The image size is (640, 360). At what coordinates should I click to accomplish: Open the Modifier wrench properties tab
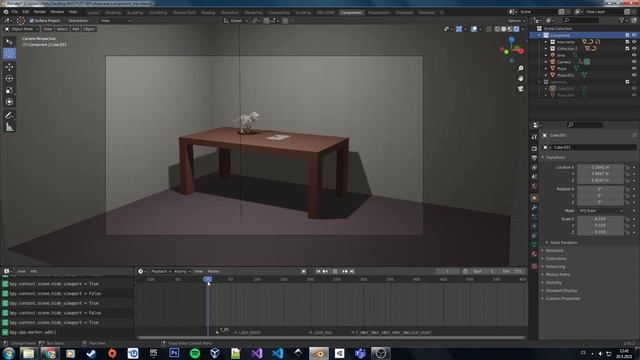(534, 207)
